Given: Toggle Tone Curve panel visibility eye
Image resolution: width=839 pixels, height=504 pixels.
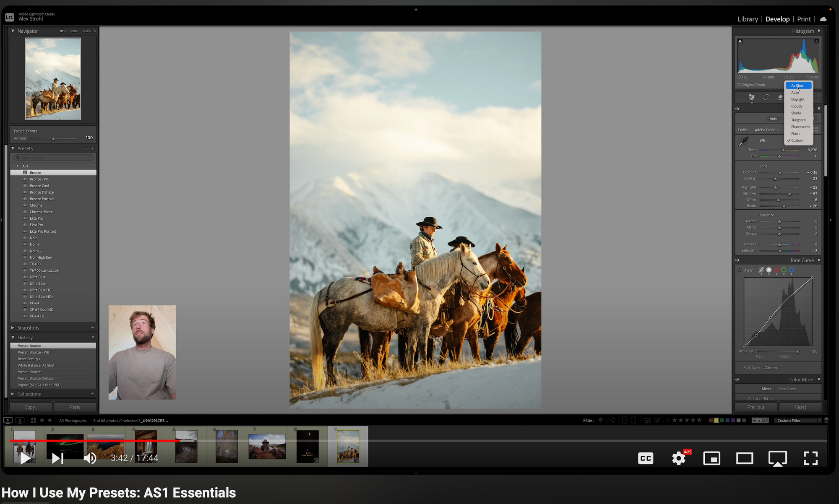Looking at the screenshot, I should (737, 260).
